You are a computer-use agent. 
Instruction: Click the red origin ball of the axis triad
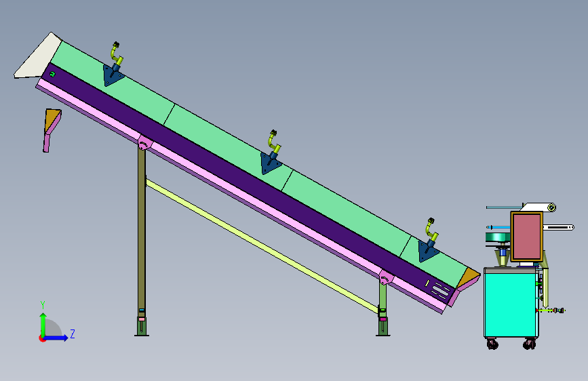pyautogui.click(x=41, y=338)
